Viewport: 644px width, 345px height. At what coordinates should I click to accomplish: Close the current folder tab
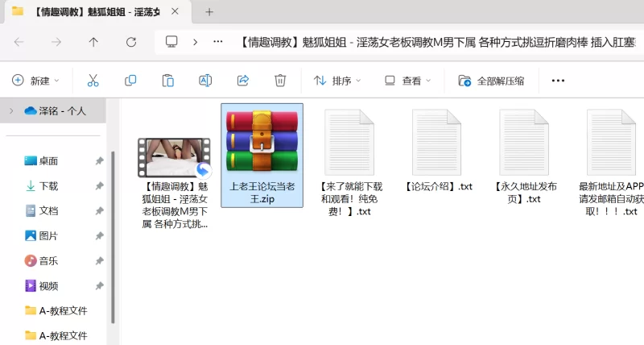(x=175, y=11)
